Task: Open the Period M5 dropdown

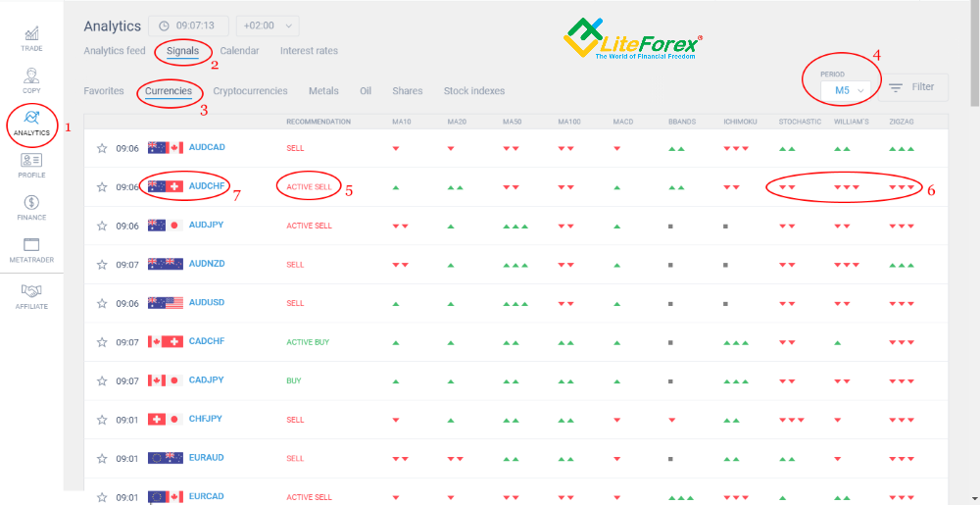Action: click(x=846, y=90)
